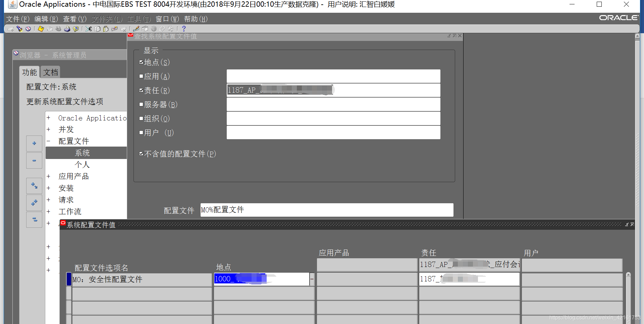This screenshot has width=644, height=324.
Task: Click the 责任 value cell starting 1187_
Action: pyautogui.click(x=469, y=279)
